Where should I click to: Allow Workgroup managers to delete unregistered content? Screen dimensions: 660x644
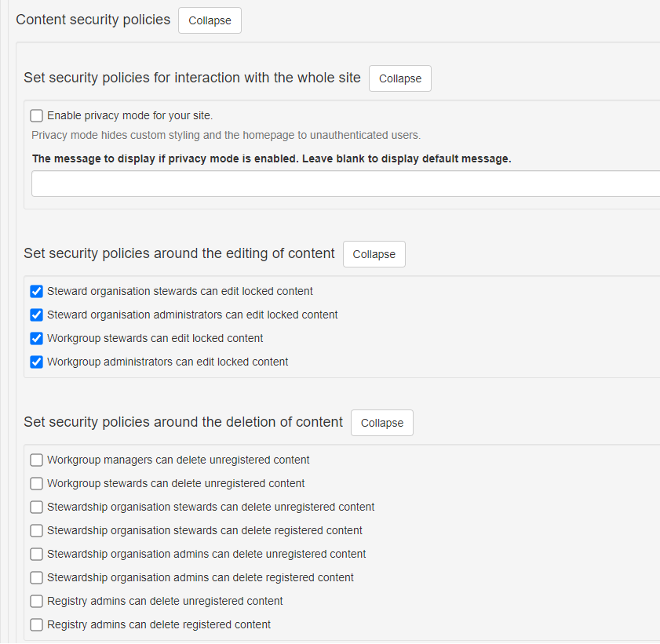click(37, 460)
